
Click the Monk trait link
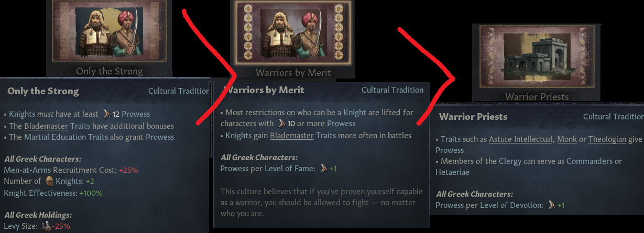click(566, 139)
